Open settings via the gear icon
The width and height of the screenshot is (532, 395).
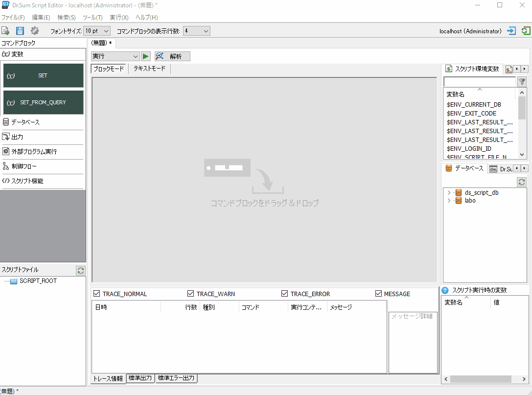(x=34, y=30)
